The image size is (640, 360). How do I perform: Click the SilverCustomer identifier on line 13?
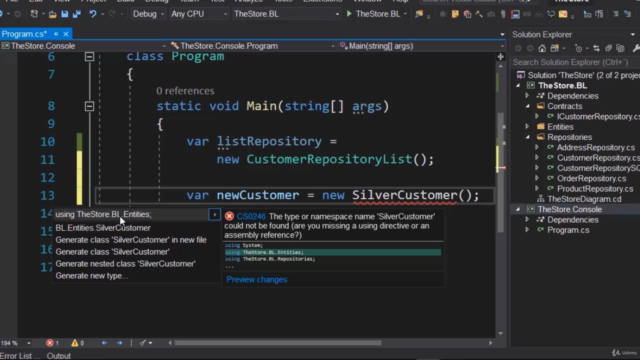point(404,195)
